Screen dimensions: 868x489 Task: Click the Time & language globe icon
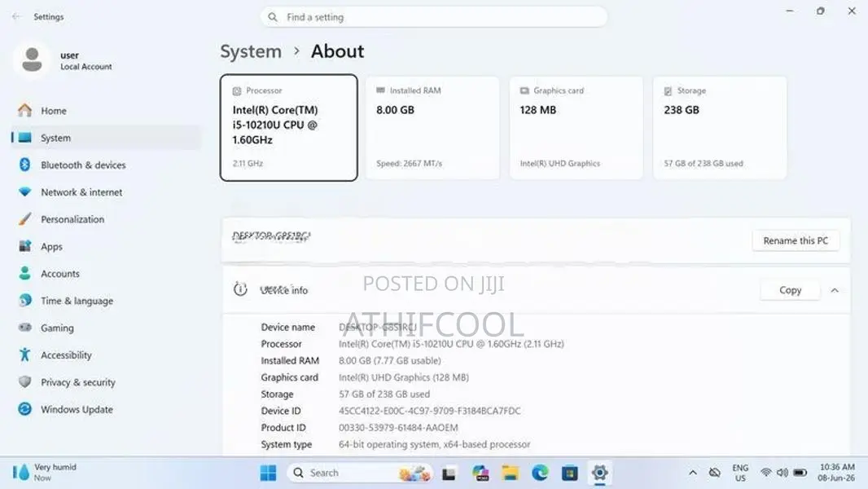[x=25, y=300]
